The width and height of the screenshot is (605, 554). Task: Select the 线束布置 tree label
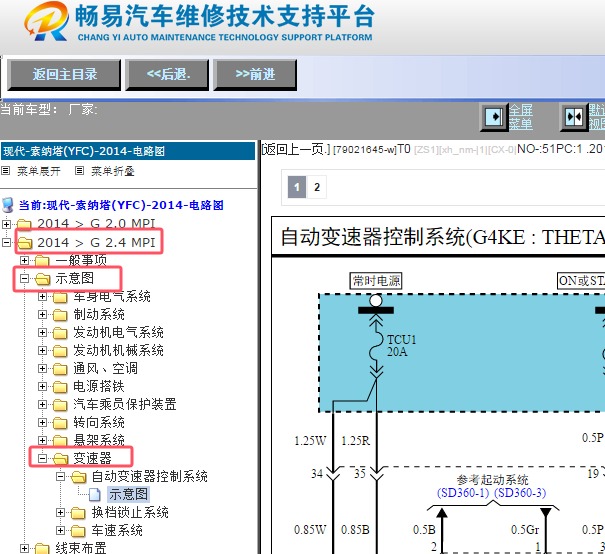click(x=81, y=548)
